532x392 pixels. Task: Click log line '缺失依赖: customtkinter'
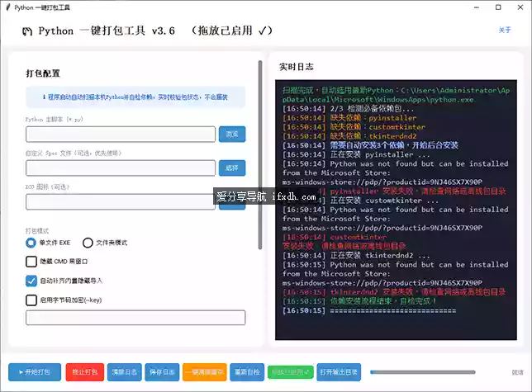[x=354, y=127]
